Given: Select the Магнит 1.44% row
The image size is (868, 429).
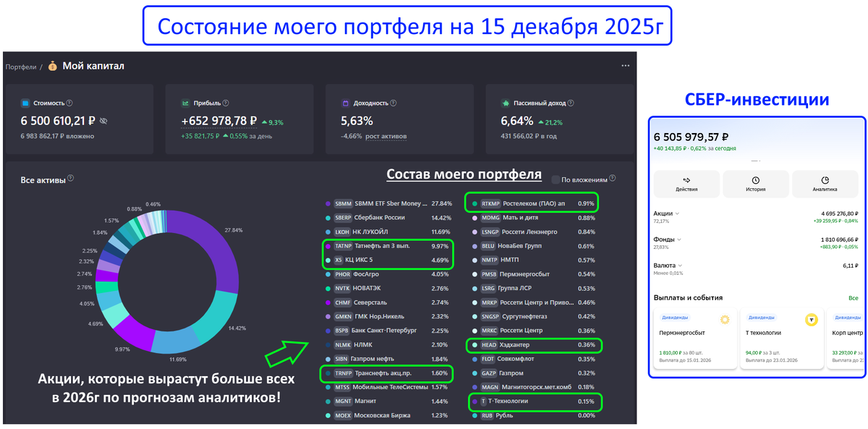Looking at the screenshot, I should click(x=388, y=402).
